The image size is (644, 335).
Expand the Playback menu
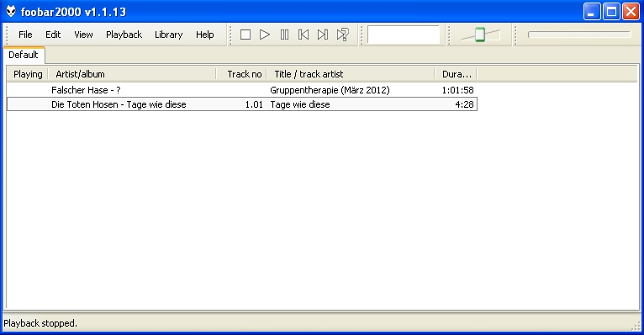124,35
